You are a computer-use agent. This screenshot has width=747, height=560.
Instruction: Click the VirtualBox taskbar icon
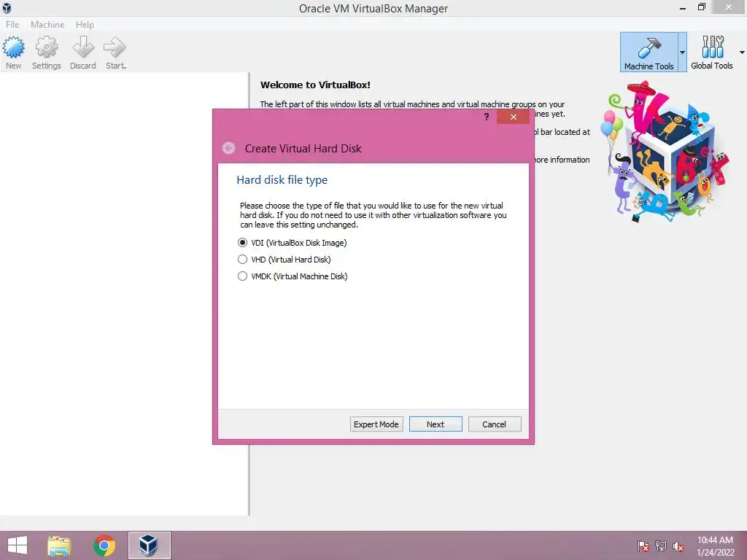pyautogui.click(x=149, y=545)
